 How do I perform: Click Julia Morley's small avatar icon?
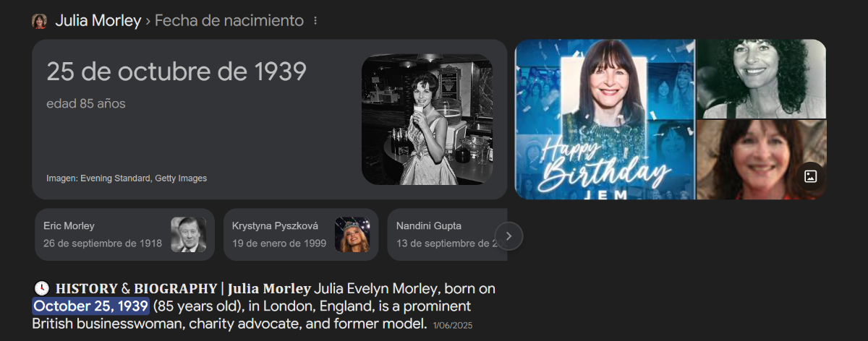[x=39, y=21]
